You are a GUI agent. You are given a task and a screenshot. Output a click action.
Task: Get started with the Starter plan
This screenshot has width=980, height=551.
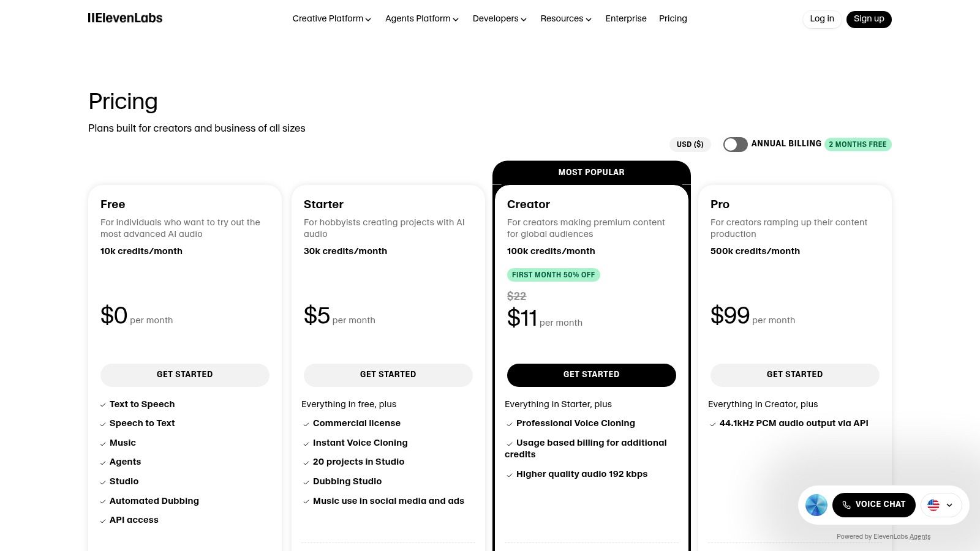pos(388,375)
